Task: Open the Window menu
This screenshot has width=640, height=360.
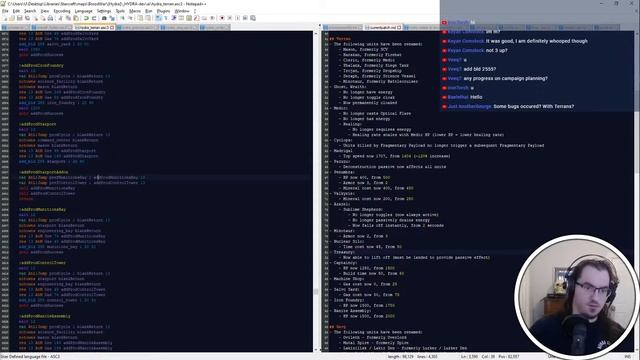Action: point(182,11)
